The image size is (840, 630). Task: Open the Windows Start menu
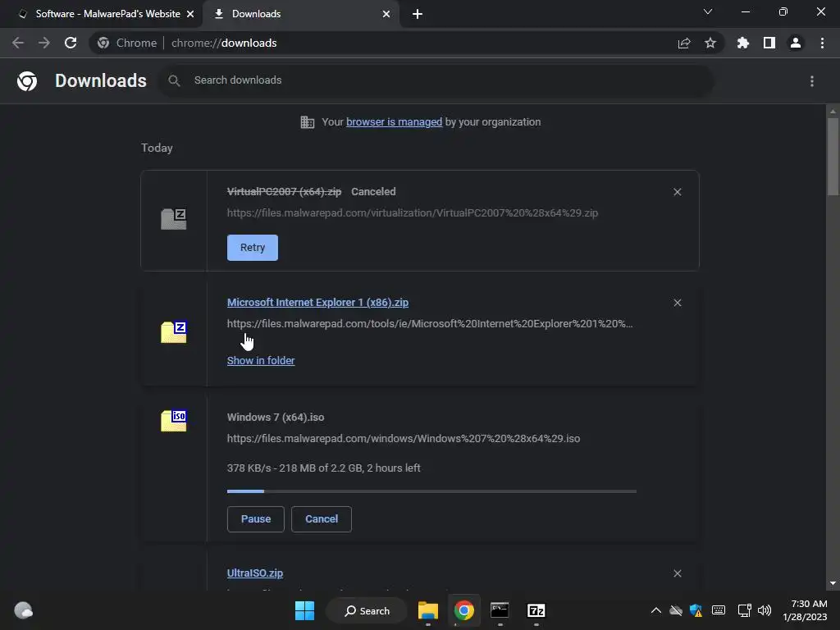click(305, 610)
